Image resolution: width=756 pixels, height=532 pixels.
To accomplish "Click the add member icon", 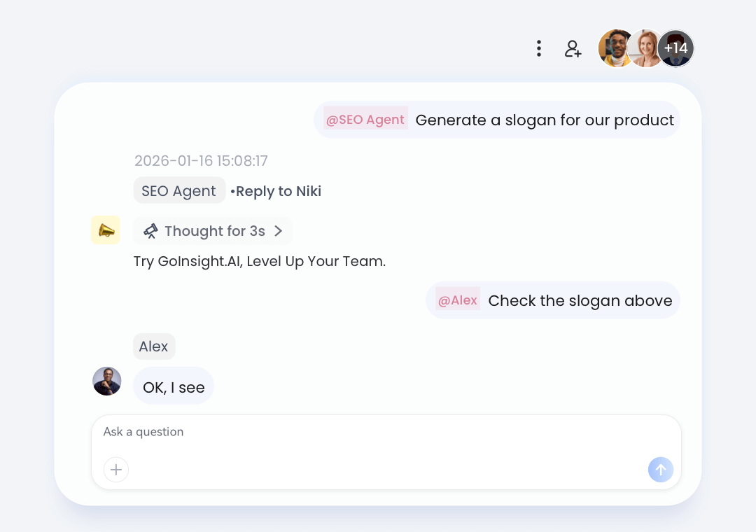I will pyautogui.click(x=573, y=48).
